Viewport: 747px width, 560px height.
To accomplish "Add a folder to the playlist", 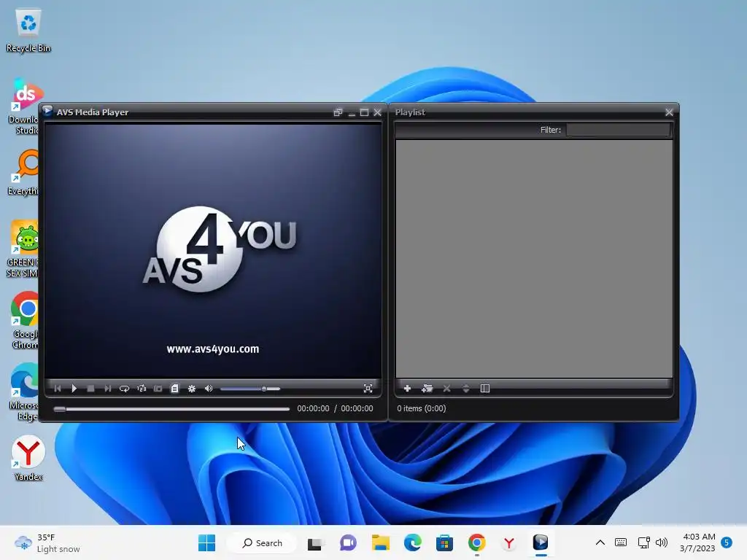I will pos(427,389).
